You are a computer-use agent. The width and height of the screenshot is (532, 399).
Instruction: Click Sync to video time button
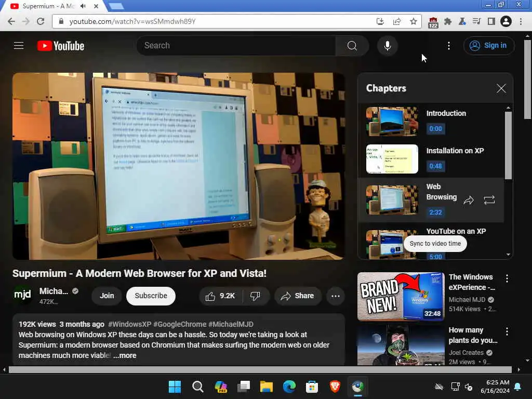tap(435, 244)
